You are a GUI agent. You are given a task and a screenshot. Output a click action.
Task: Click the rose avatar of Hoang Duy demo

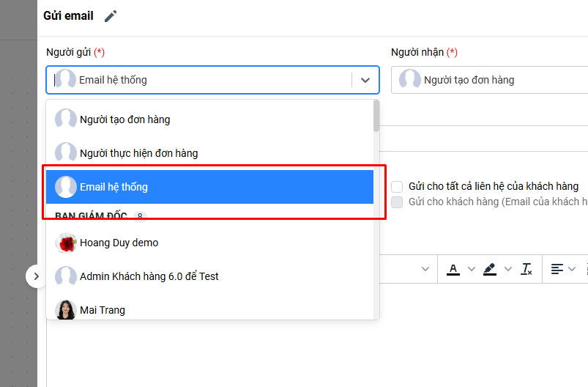66,243
